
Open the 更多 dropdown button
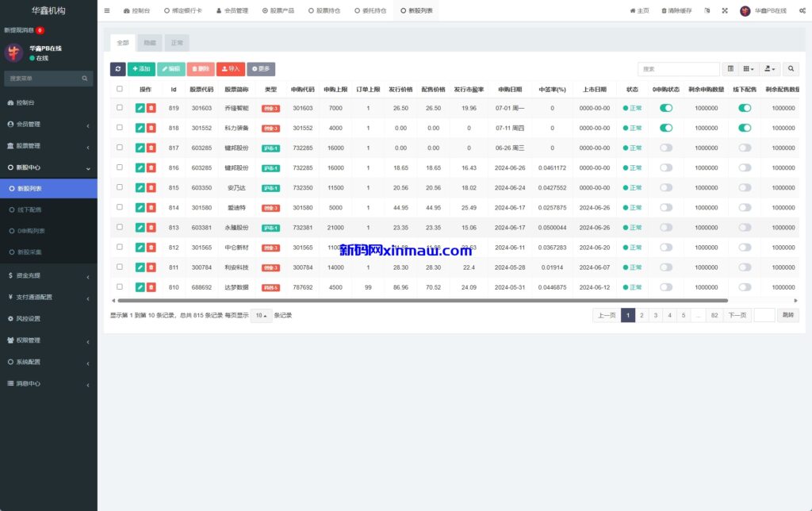[x=261, y=69]
